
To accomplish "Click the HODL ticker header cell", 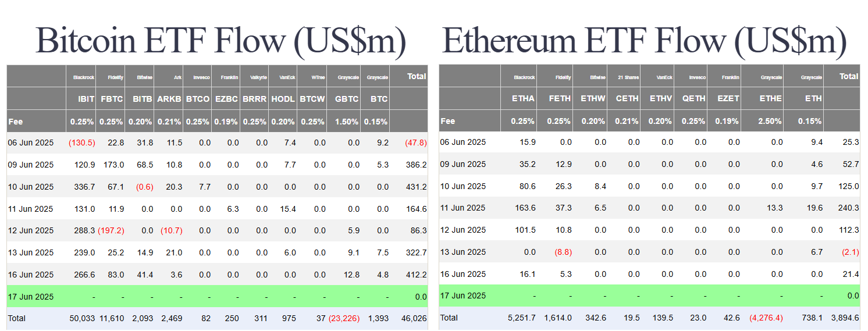I will [283, 99].
